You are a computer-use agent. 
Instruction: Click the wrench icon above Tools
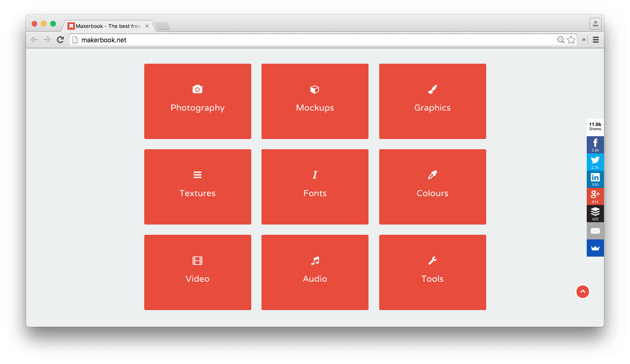(x=432, y=261)
